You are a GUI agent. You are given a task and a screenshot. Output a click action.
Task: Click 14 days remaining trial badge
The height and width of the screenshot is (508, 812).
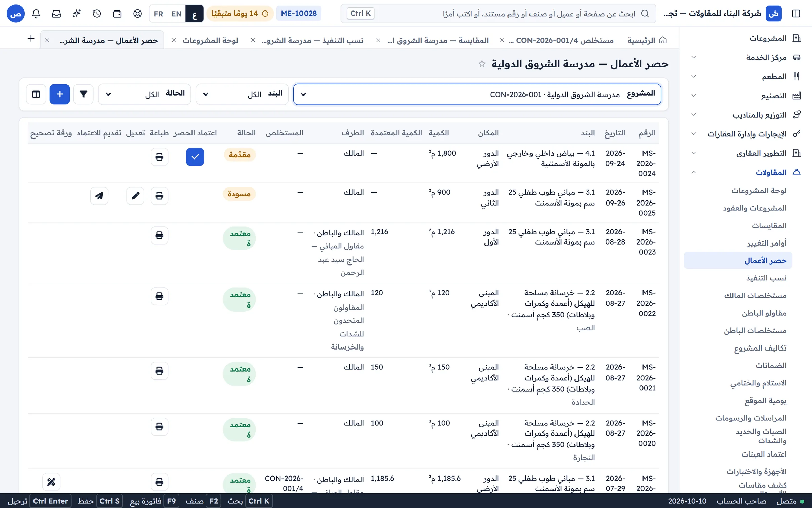(240, 14)
